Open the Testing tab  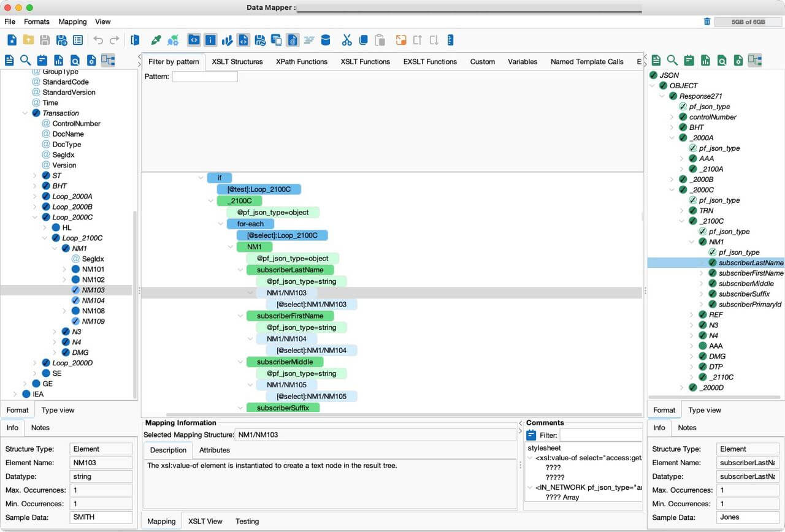[247, 522]
